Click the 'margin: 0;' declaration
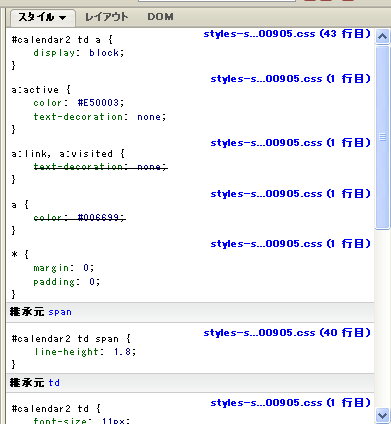The width and height of the screenshot is (391, 424). tap(64, 268)
